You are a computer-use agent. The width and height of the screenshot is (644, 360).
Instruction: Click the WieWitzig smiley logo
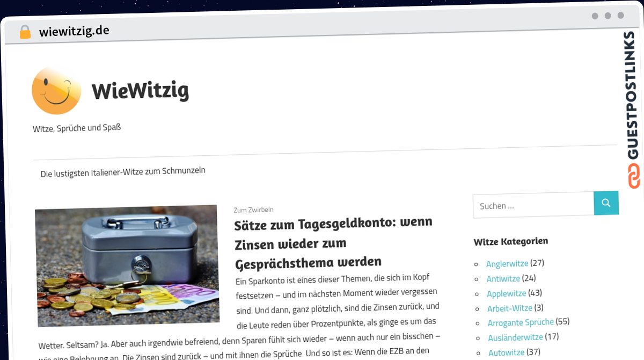point(56,90)
